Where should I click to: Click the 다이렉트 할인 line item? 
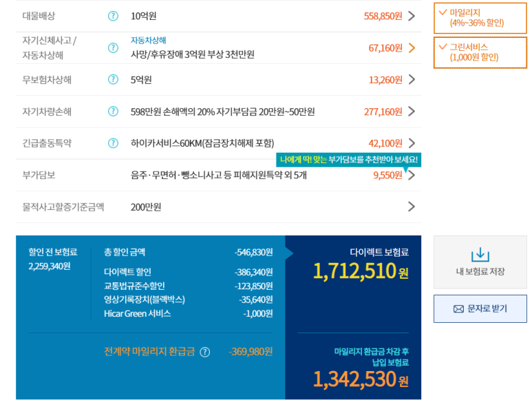[189, 272]
